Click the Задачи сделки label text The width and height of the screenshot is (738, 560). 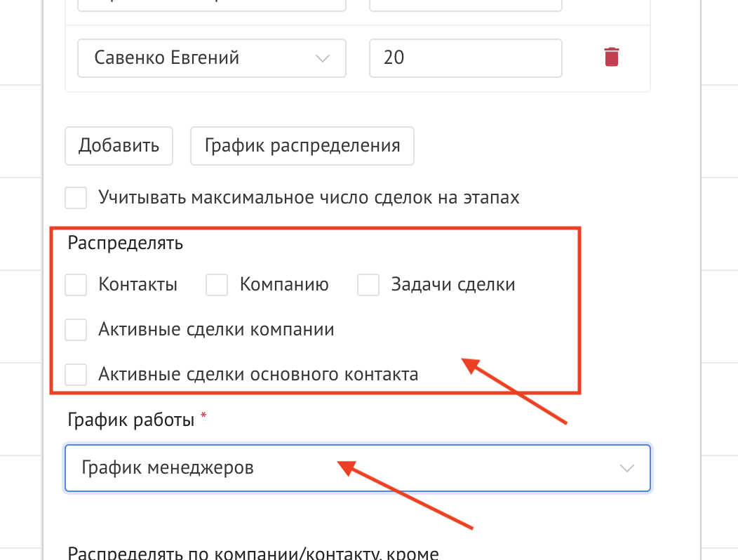(x=453, y=285)
